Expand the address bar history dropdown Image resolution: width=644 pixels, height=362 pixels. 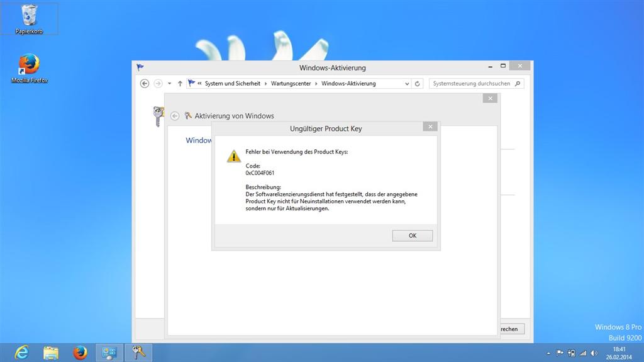point(407,84)
